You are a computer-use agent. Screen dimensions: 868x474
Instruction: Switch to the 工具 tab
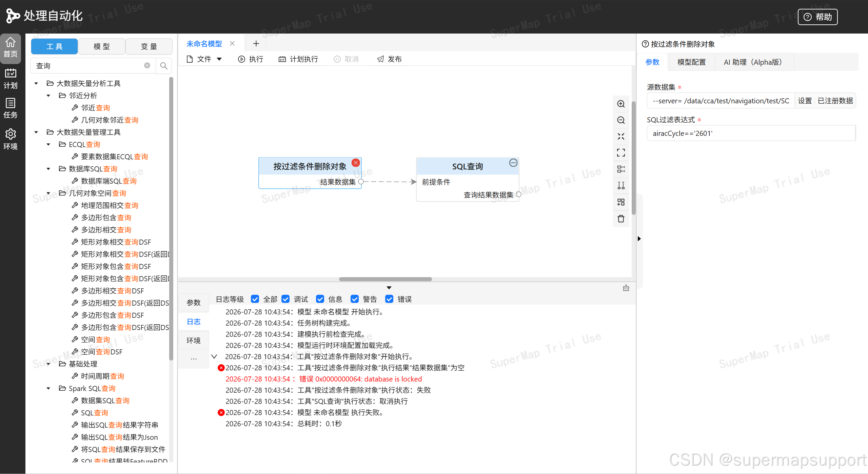(54, 46)
